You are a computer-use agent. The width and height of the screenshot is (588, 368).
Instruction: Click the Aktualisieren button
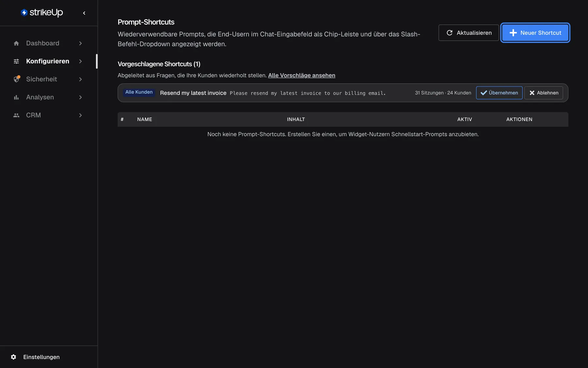468,33
